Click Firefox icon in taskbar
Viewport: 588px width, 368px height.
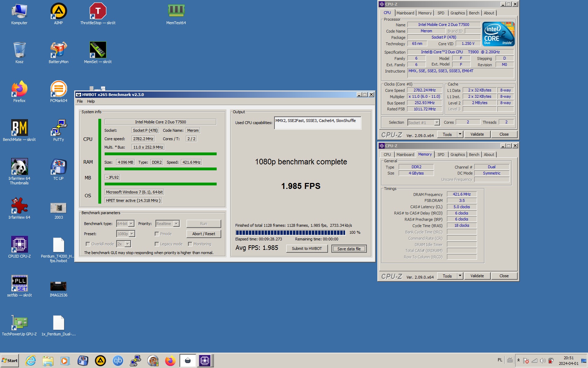pyautogui.click(x=170, y=360)
